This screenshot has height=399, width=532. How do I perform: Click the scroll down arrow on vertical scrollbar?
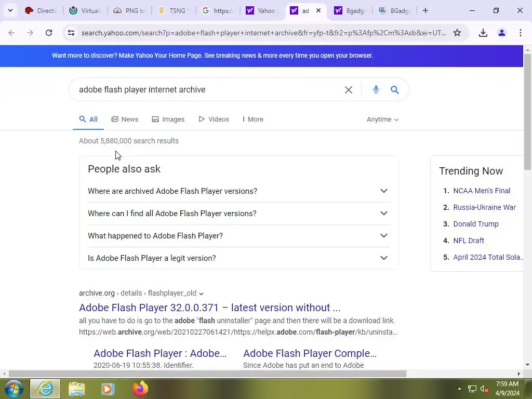coord(527,365)
